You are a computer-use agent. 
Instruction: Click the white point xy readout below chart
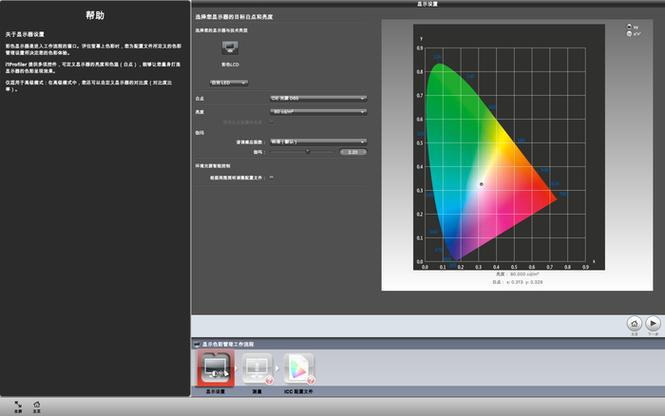coord(517,282)
